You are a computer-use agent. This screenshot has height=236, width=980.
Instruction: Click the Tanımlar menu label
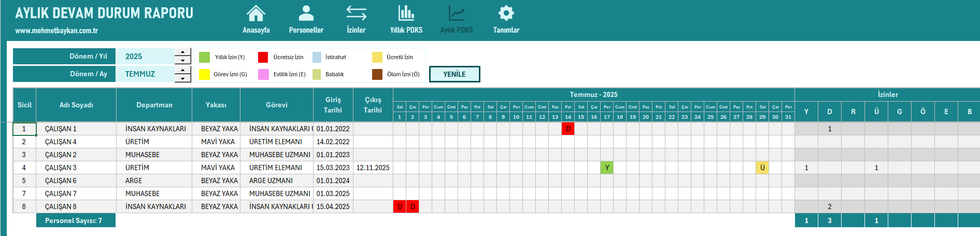coord(506,30)
